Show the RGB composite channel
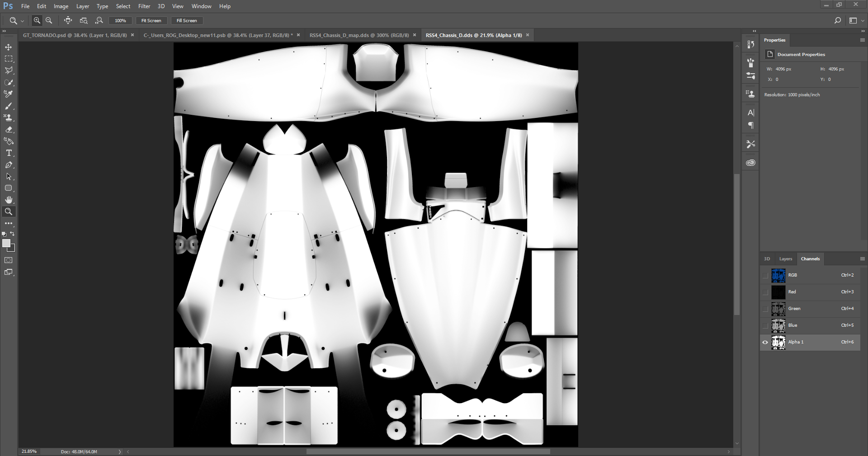Screen dimensions: 868x456 pyautogui.click(x=765, y=275)
